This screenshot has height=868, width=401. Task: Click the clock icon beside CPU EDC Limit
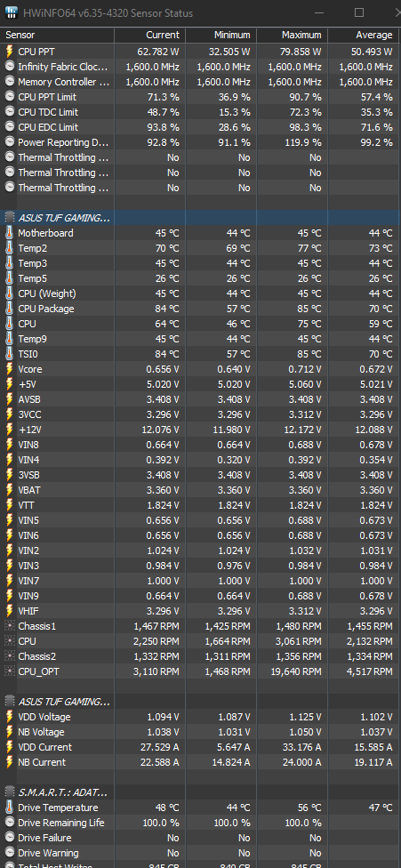(10, 127)
